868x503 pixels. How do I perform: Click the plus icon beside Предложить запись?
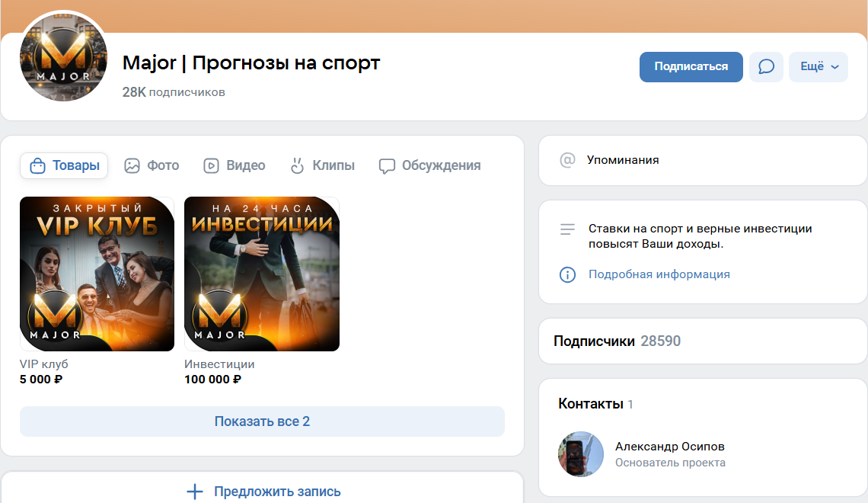point(195,492)
